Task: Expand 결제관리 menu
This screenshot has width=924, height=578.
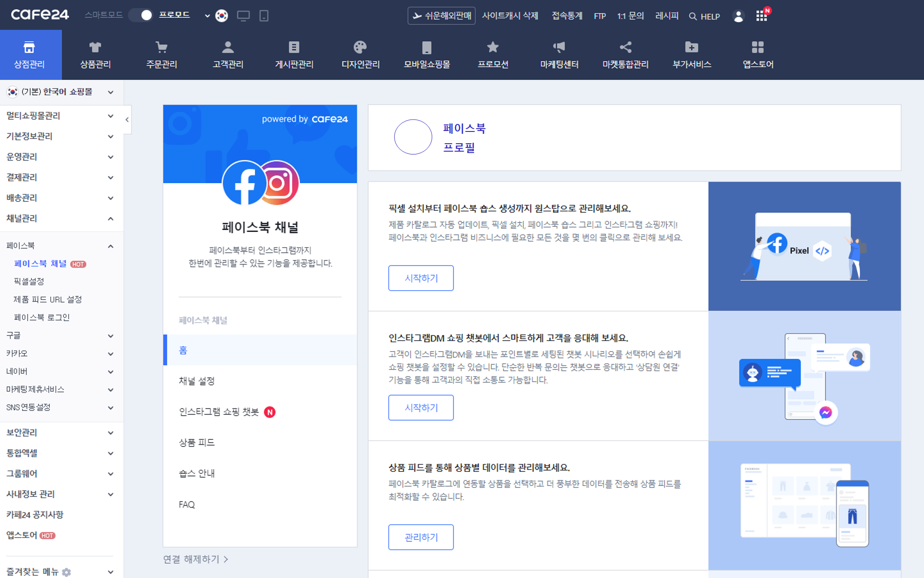Action: point(61,177)
